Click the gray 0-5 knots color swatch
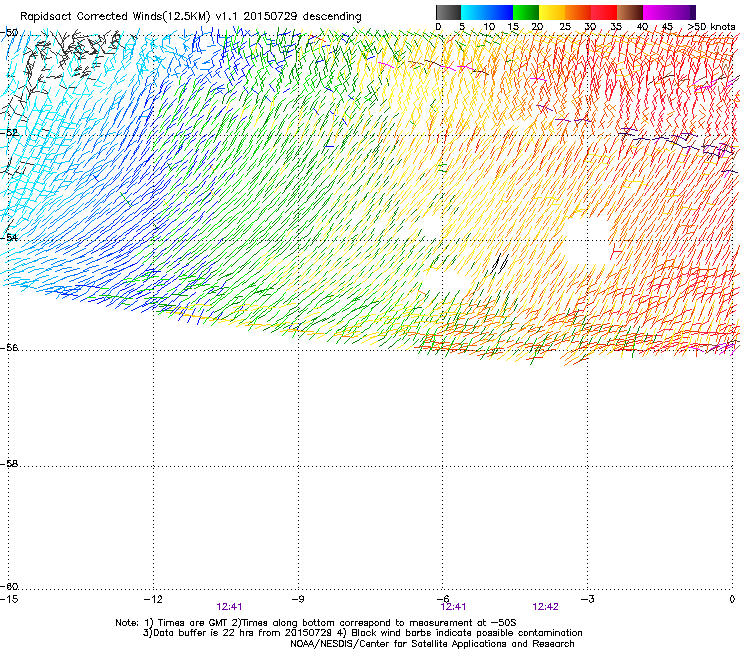 [448, 12]
